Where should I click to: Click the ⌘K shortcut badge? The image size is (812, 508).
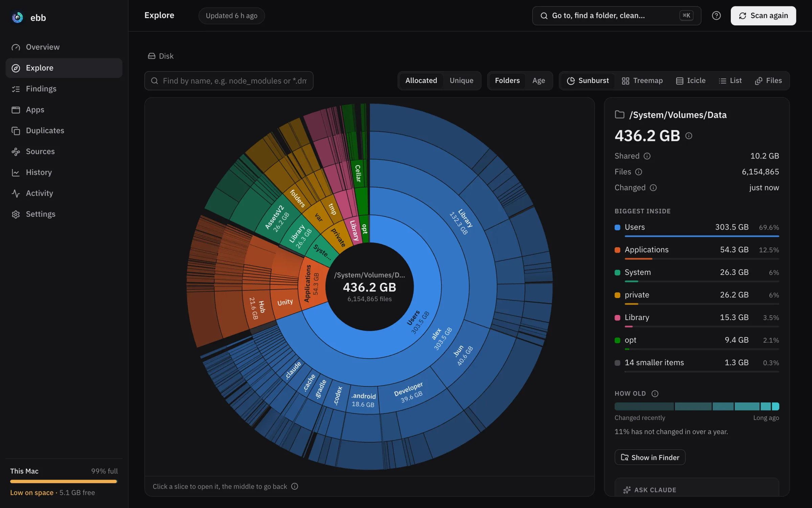point(686,16)
